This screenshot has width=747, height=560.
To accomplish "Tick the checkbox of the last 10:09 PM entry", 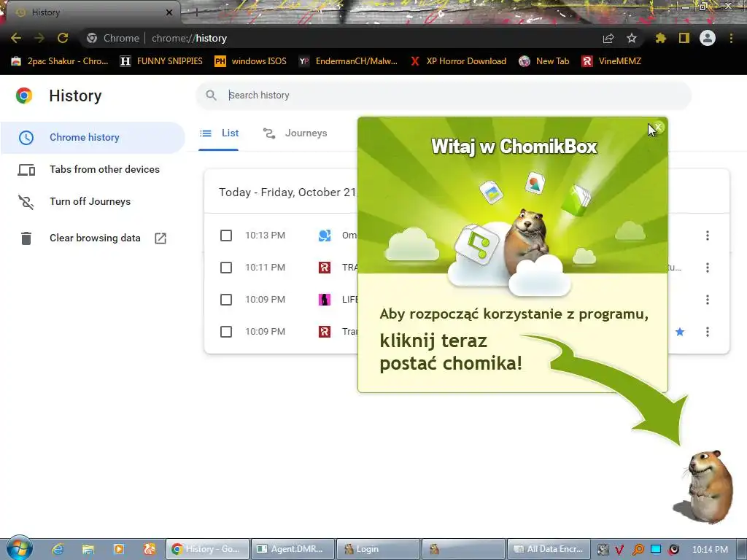I will coord(226,332).
